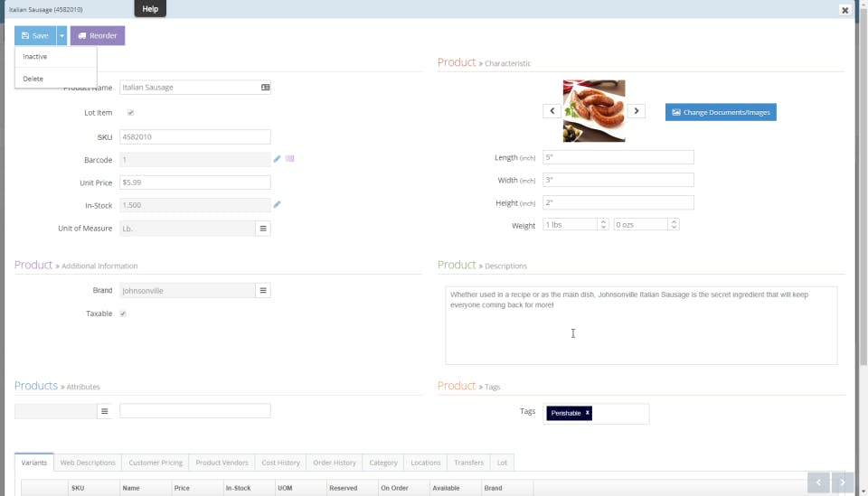The height and width of the screenshot is (496, 868).
Task: Click the barcode scan icon next to Barcode
Action: point(289,159)
